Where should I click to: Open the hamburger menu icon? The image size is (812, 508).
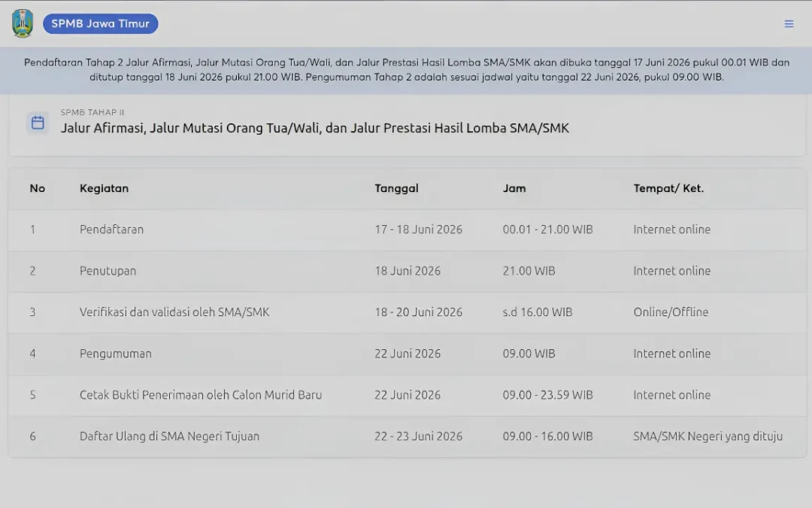point(789,24)
